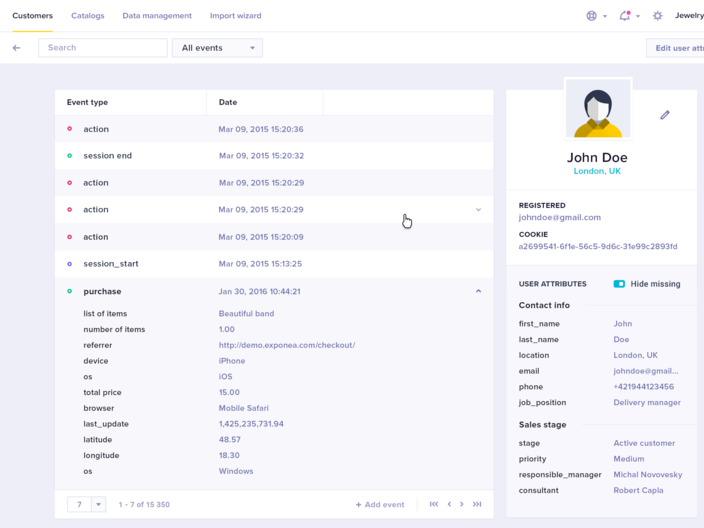Click the pencil edit profile icon
The image size is (704, 528).
(x=664, y=115)
